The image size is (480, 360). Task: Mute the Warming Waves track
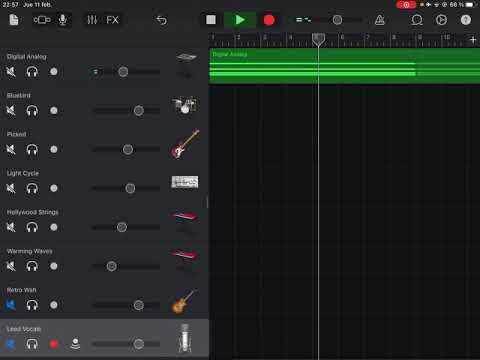click(11, 266)
